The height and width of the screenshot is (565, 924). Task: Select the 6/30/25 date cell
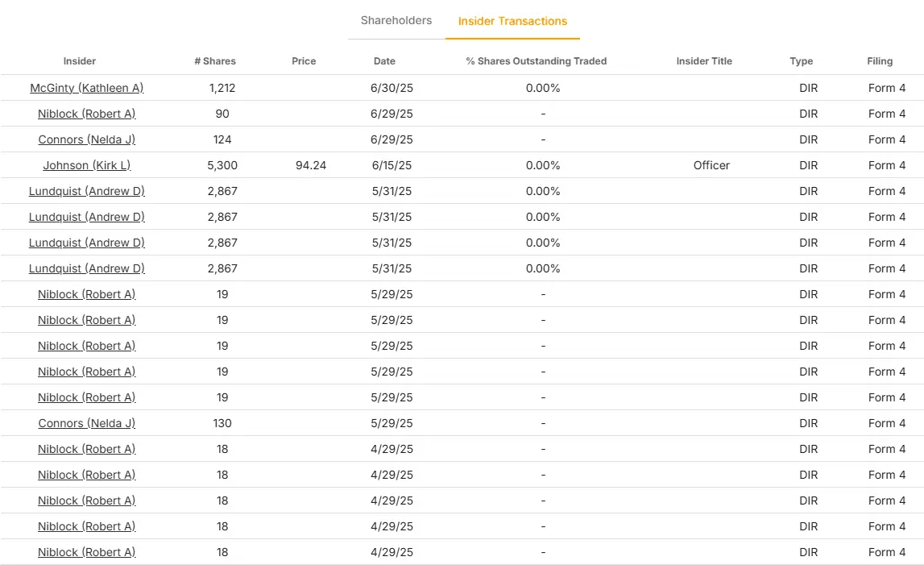click(x=392, y=88)
